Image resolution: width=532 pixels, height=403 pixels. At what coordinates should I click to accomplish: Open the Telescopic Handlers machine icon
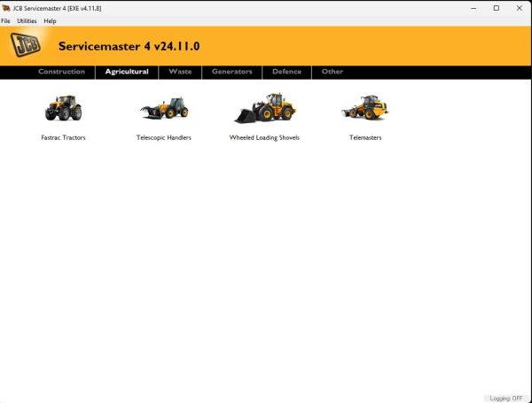click(x=164, y=108)
